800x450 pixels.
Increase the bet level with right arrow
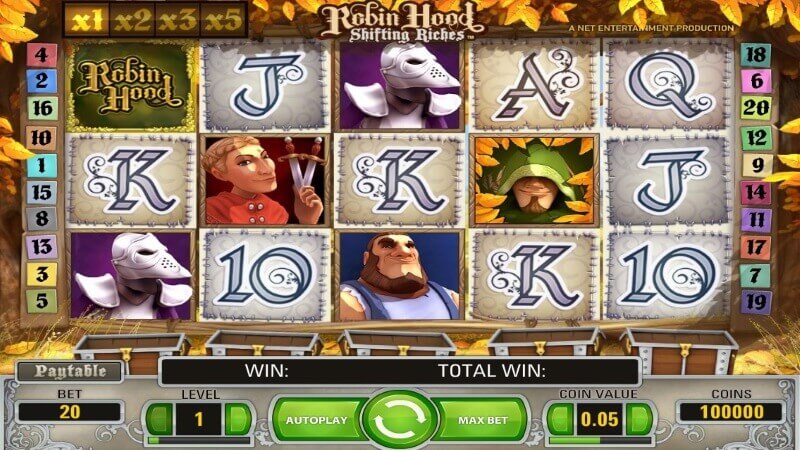238,419
